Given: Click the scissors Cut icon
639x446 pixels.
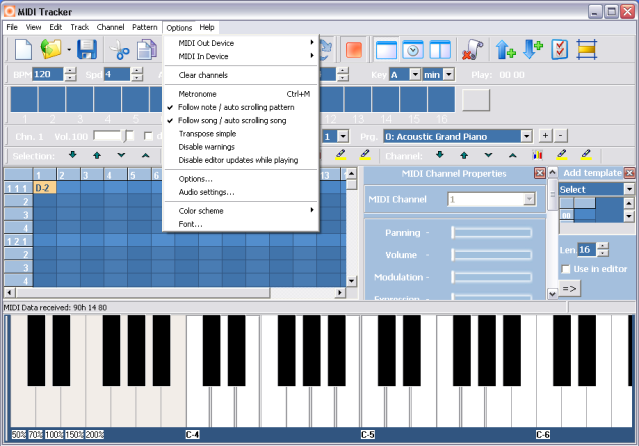Looking at the screenshot, I should click(121, 49).
